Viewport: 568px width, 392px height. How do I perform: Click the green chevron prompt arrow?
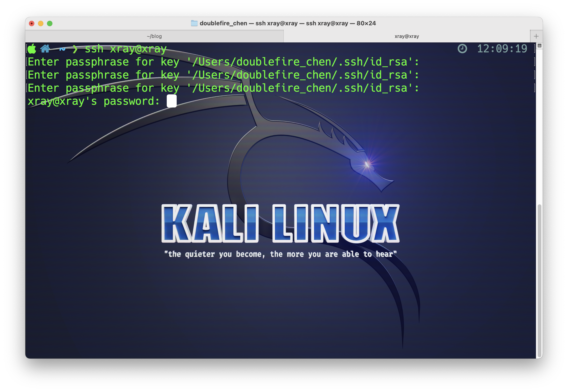[75, 49]
